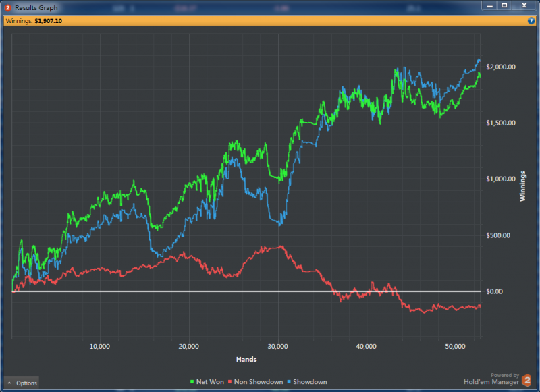Screen dimensions: 540x392
Task: Click the app icon in title bar
Action: click(8, 7)
